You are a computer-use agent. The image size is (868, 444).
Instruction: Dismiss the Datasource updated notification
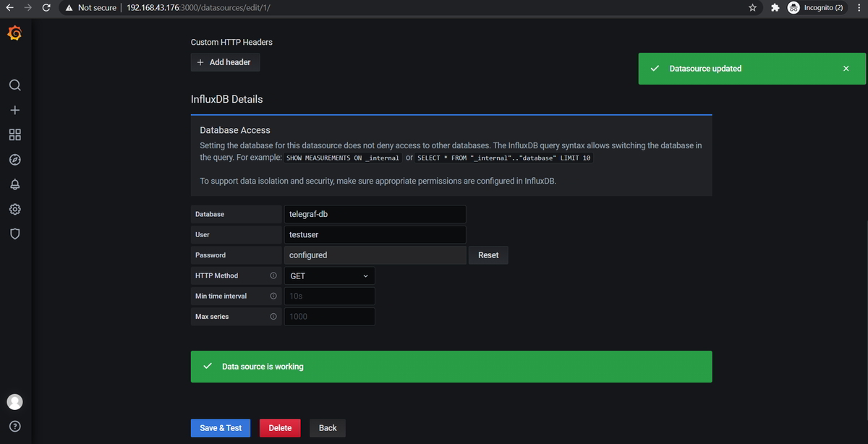846,69
